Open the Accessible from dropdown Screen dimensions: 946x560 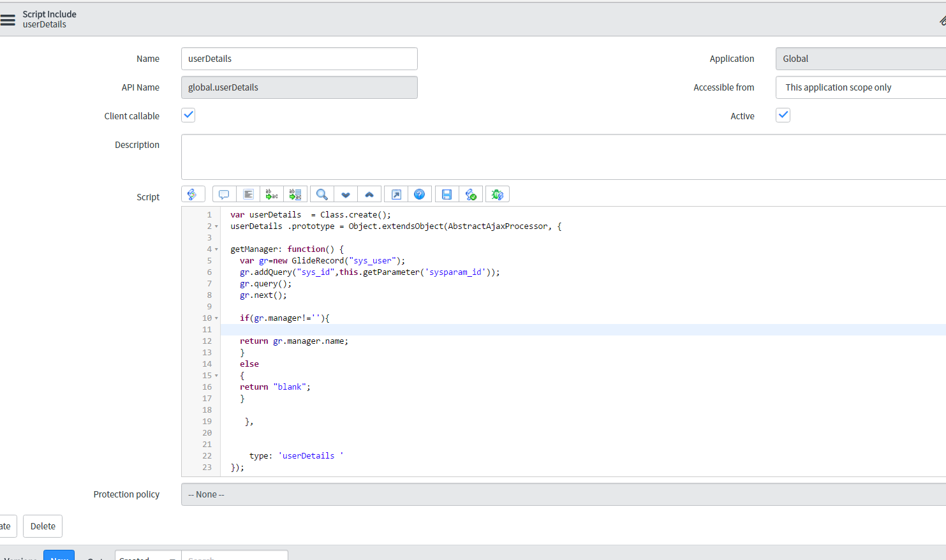(x=861, y=87)
